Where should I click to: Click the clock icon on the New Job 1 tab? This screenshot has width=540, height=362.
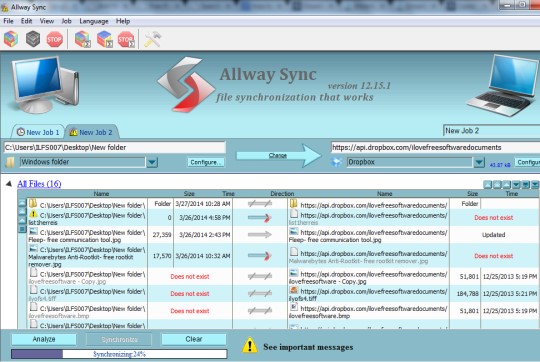click(21, 132)
